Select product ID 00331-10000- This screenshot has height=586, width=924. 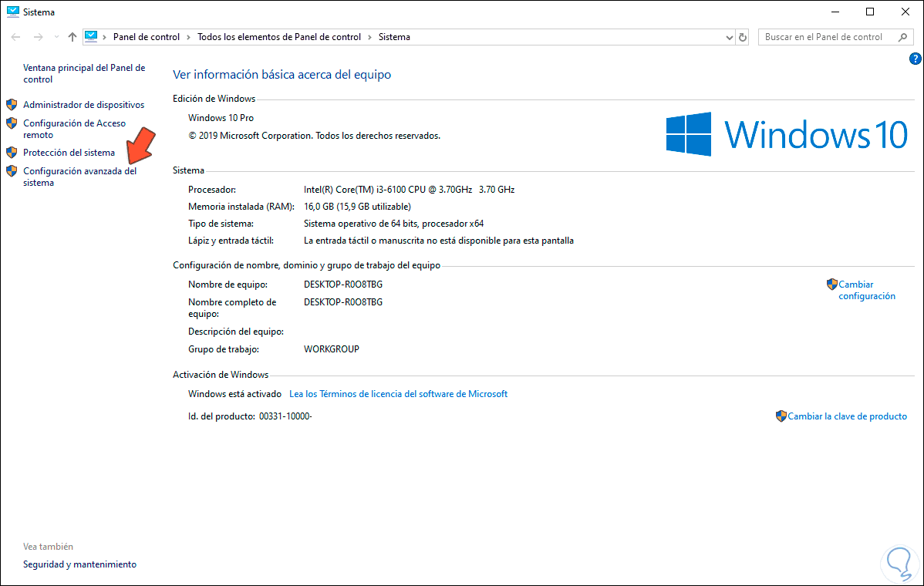point(285,416)
